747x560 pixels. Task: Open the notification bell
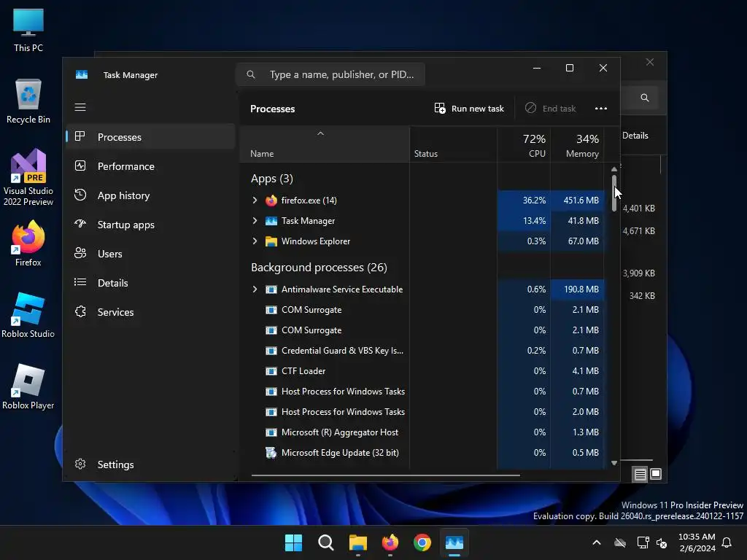coord(727,542)
